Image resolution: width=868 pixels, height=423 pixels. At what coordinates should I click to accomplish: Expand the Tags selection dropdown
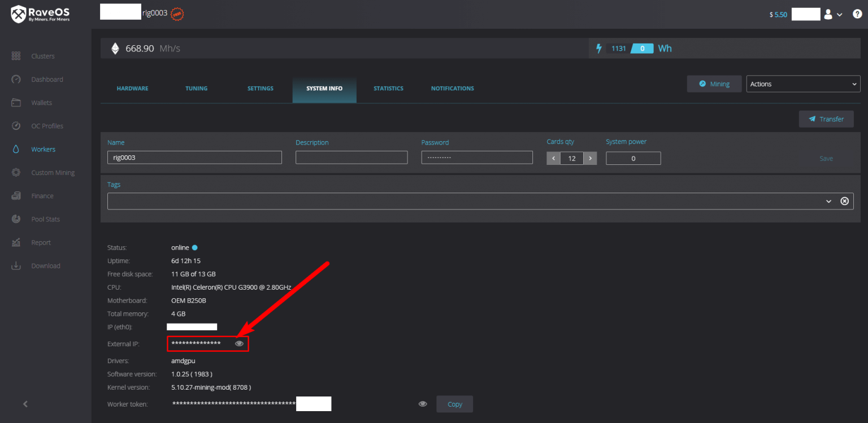click(828, 200)
